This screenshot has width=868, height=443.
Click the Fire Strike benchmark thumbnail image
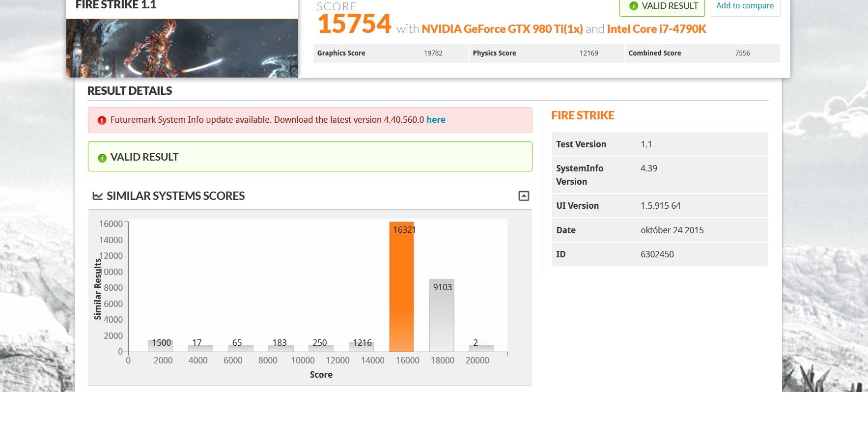coord(182,48)
